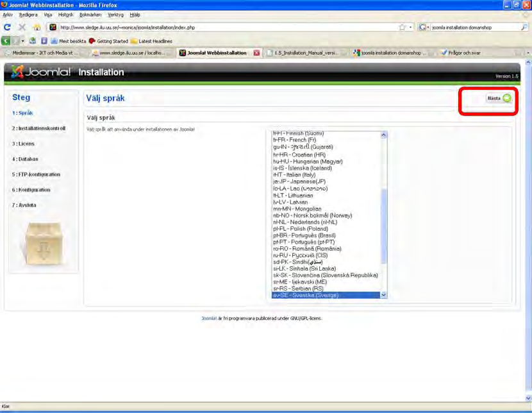Screen dimensions: 532x413
Task: Click the green back arrow button
Action: pos(6,41)
